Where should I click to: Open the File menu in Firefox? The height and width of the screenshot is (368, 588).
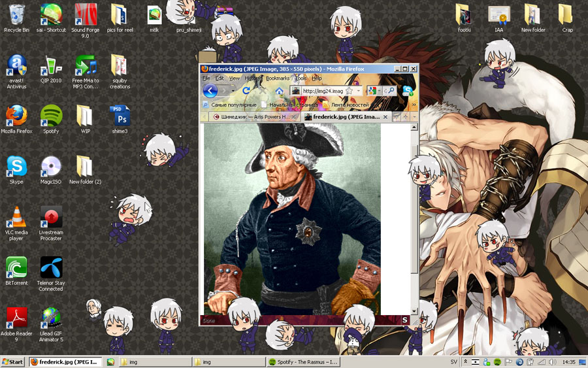click(x=206, y=78)
